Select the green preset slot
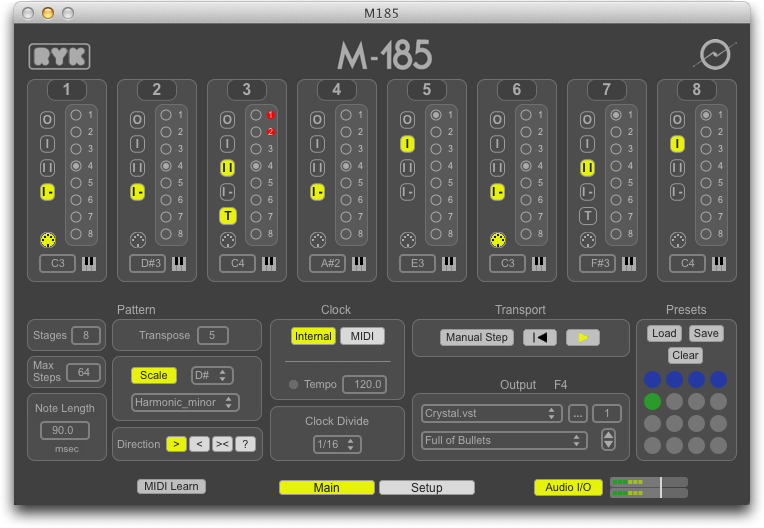 pyautogui.click(x=652, y=401)
